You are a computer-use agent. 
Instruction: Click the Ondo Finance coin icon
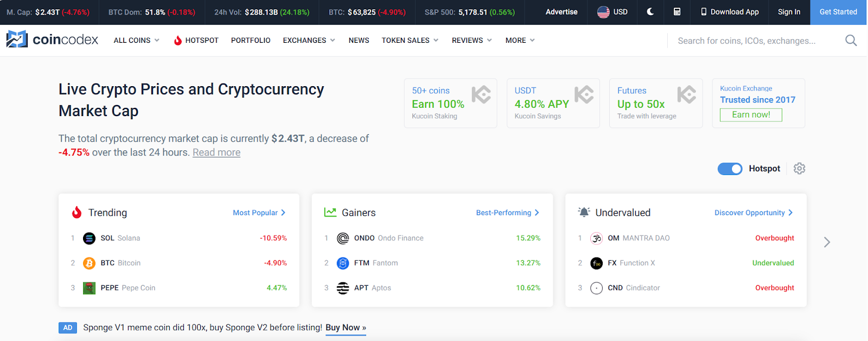tap(343, 238)
